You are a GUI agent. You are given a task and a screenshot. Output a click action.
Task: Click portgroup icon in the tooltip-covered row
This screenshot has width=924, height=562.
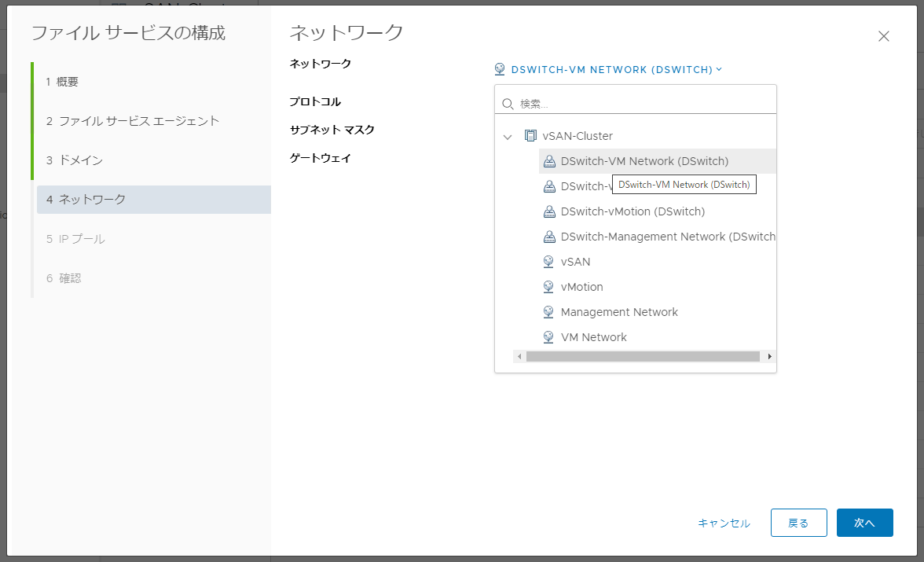(x=549, y=186)
